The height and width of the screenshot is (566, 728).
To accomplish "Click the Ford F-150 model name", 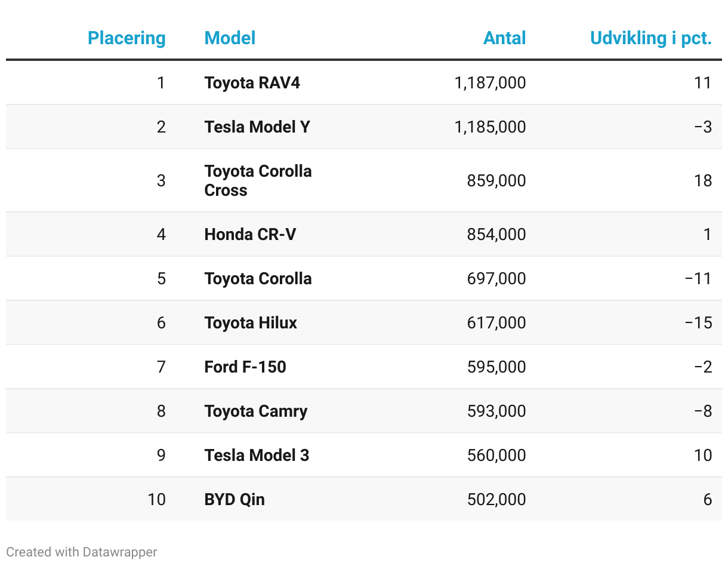I will coord(245,367).
